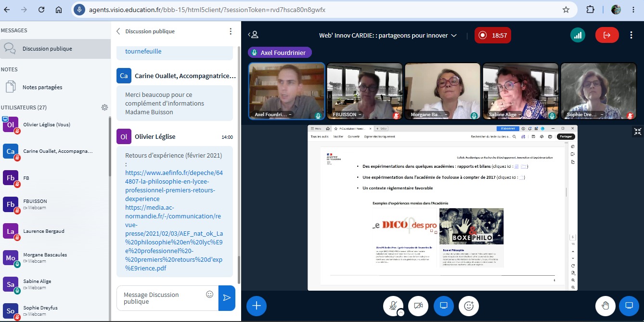This screenshot has height=322, width=644.
Task: Select user Carine Ouallet in users list
Action: [54, 151]
